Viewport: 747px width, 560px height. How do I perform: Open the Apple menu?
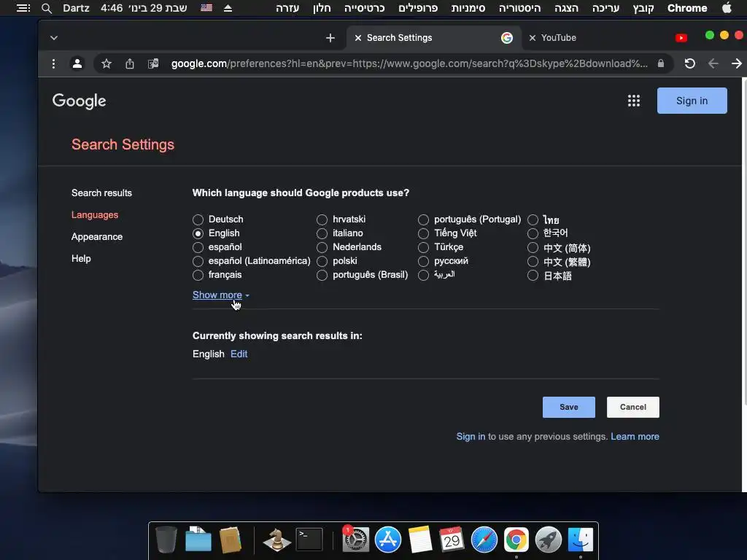point(727,7)
